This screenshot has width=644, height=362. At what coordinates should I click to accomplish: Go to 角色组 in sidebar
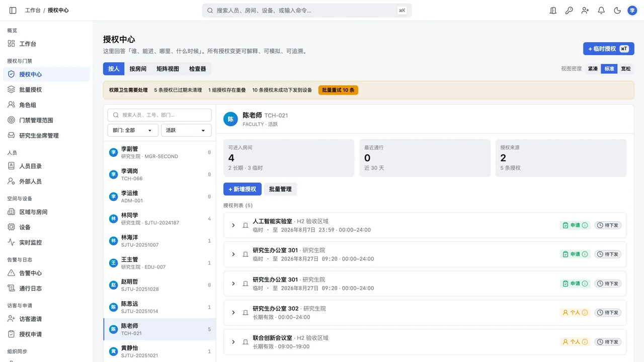click(46, 105)
